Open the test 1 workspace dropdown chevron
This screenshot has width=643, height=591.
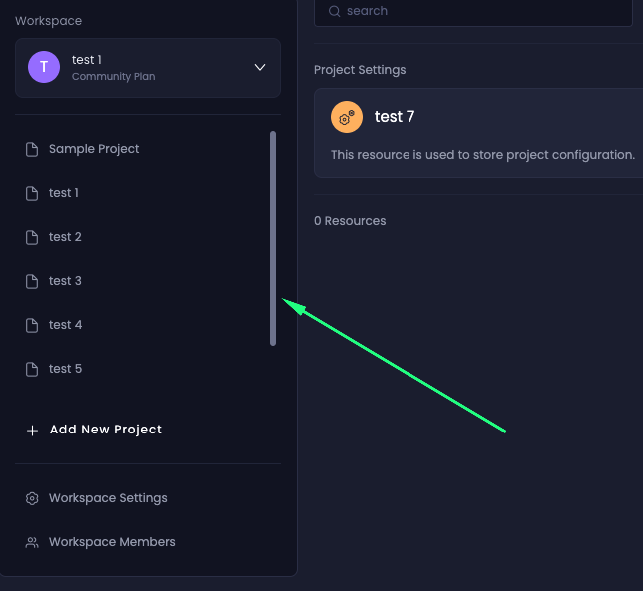260,67
